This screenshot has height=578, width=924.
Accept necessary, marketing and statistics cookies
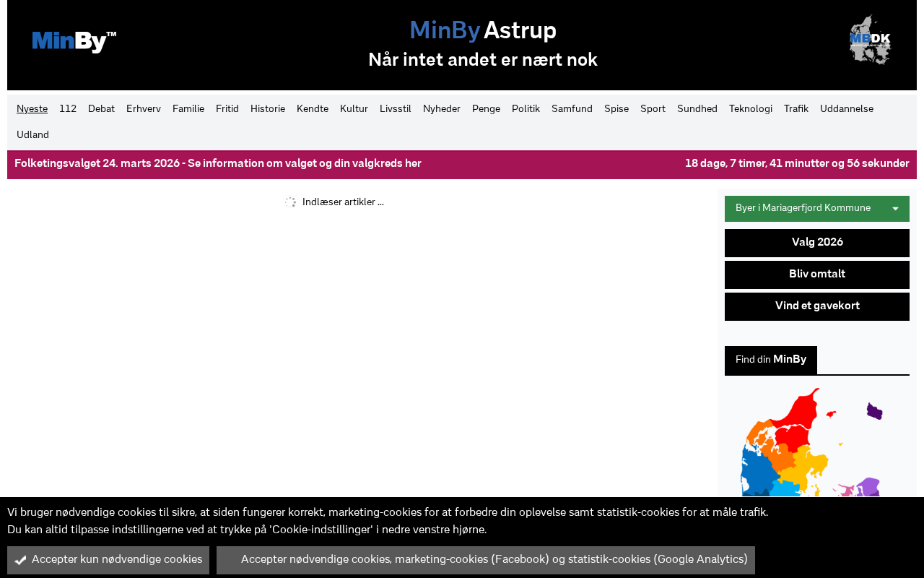[486, 560]
